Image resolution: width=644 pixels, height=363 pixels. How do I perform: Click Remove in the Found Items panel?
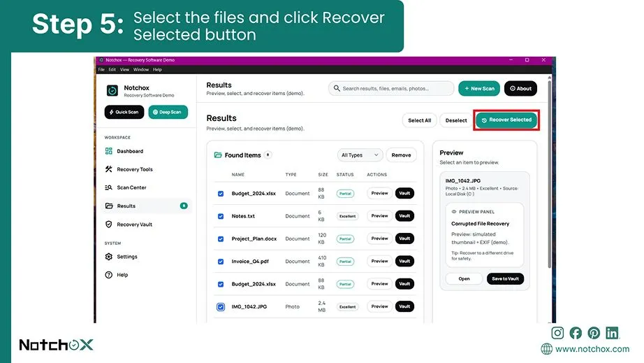click(x=401, y=155)
